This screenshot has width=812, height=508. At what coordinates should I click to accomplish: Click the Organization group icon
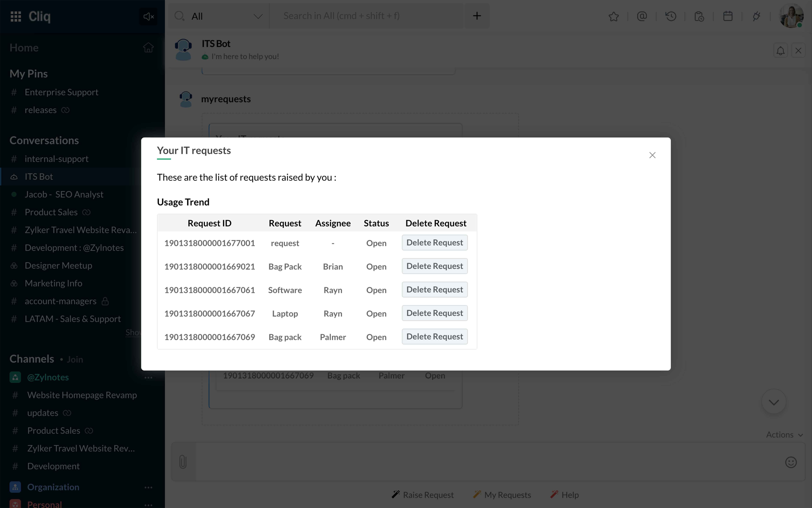click(15, 487)
